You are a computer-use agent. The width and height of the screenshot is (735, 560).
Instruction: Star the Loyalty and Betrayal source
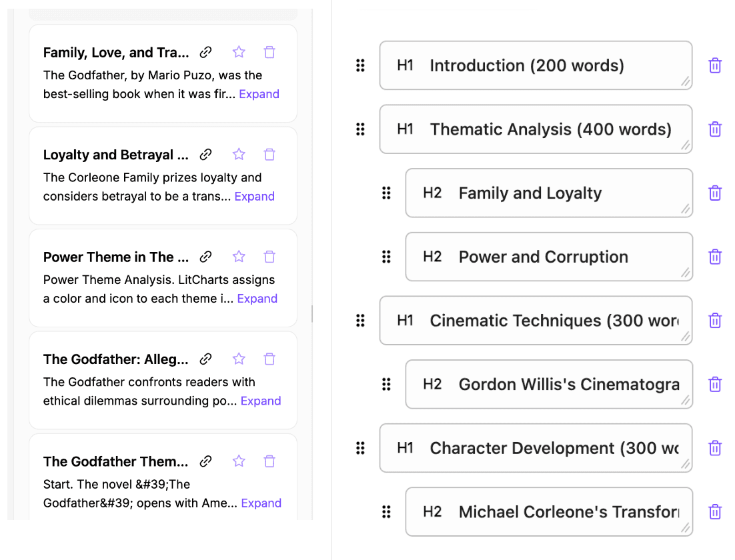239,155
